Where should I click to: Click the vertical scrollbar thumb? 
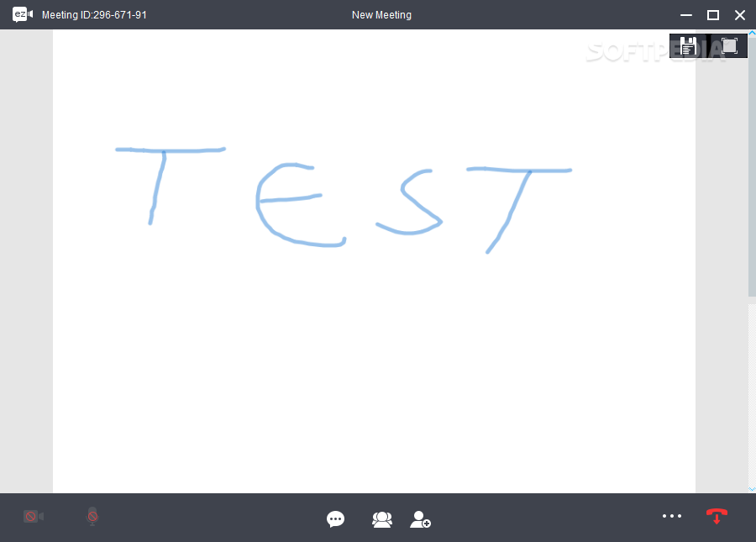[x=752, y=166]
